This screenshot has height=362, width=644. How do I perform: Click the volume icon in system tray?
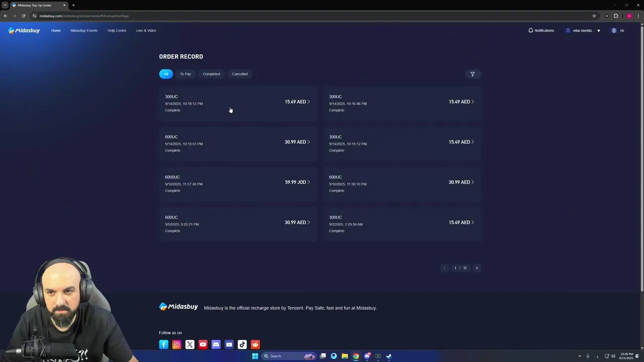(613, 356)
